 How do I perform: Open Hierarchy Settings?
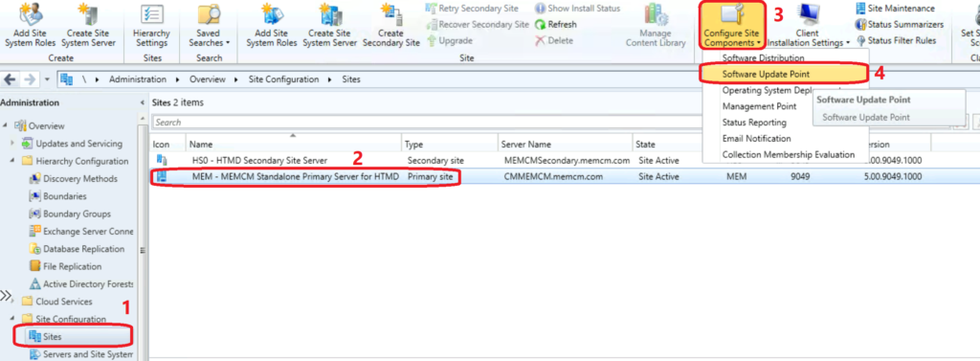pyautogui.click(x=152, y=25)
